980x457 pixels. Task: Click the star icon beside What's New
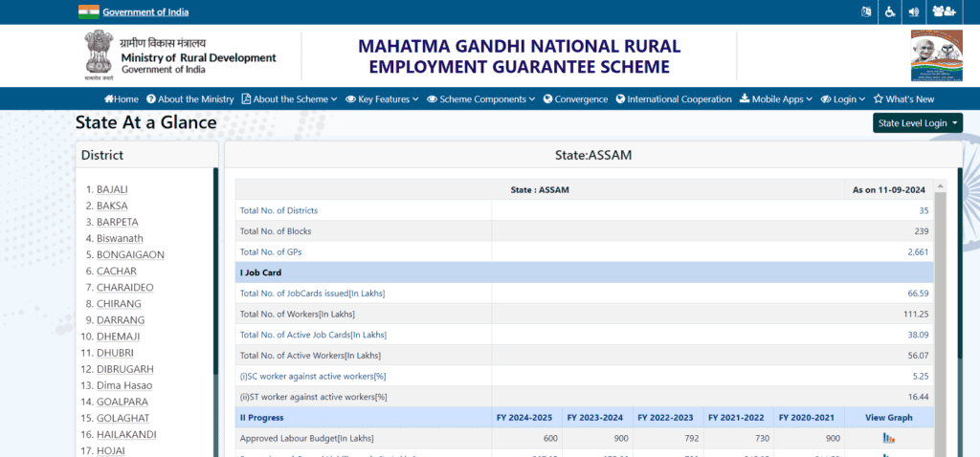pos(879,99)
